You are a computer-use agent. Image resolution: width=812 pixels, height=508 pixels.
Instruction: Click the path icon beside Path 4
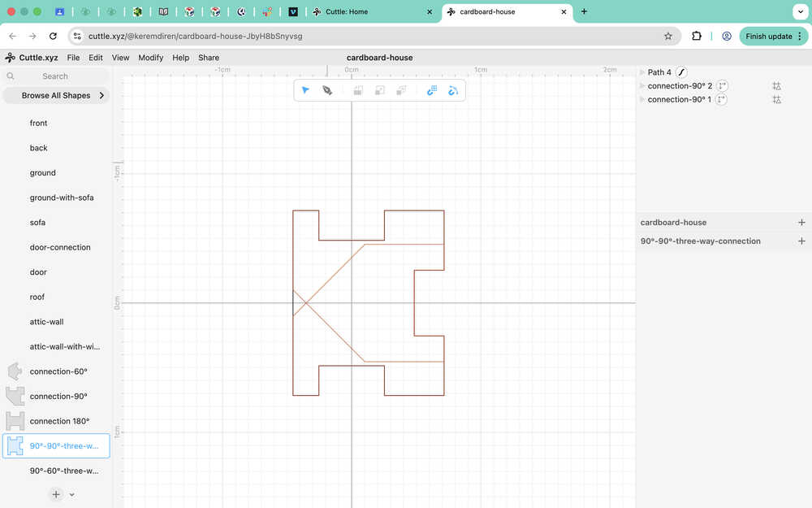pos(681,72)
